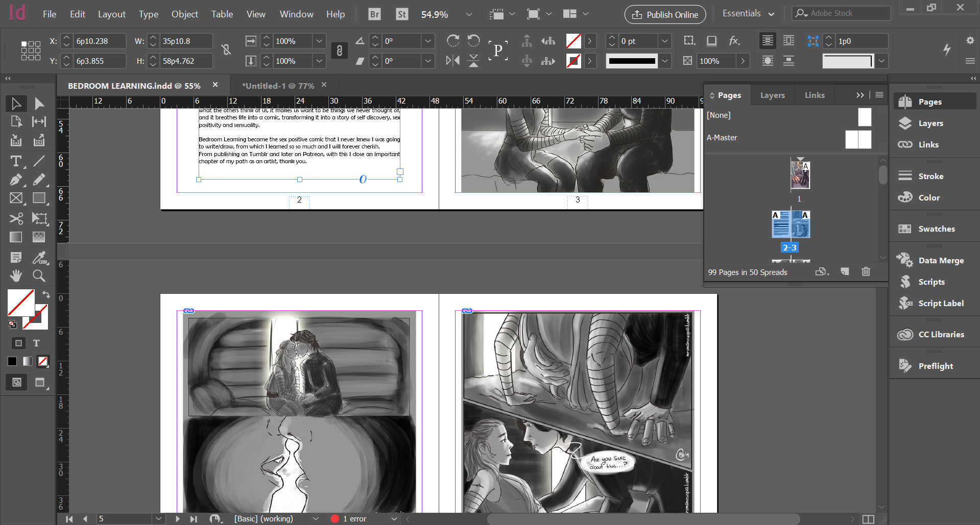Image resolution: width=980 pixels, height=525 pixels.
Task: Apply black color from toolbox
Action: [x=12, y=361]
